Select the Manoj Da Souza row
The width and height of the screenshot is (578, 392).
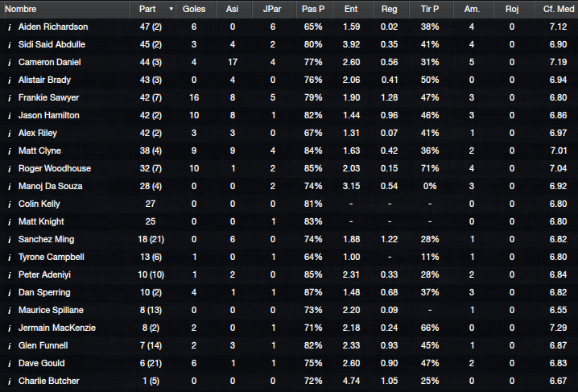289,186
